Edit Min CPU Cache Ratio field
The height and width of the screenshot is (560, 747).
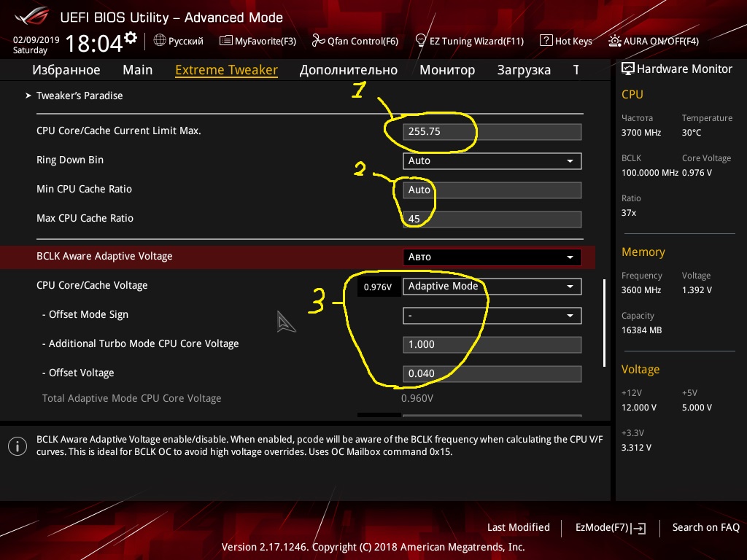click(492, 190)
